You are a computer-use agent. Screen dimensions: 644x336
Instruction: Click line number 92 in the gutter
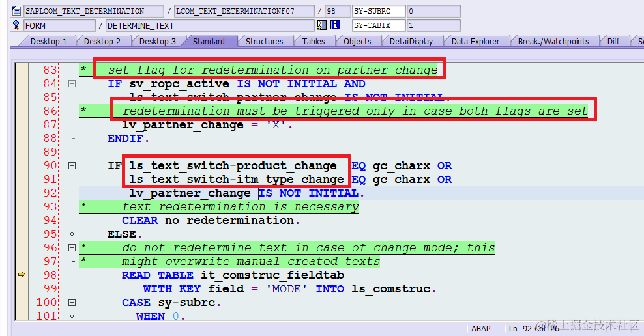pos(50,193)
